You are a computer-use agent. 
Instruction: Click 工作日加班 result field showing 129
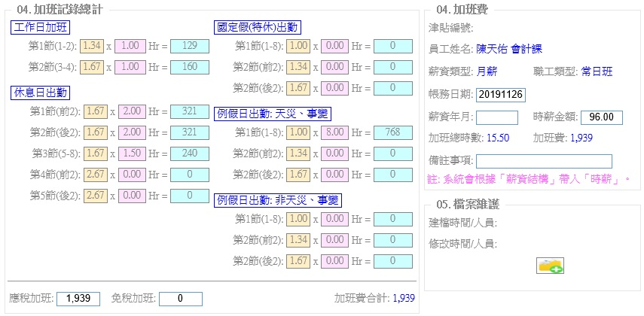(x=190, y=46)
